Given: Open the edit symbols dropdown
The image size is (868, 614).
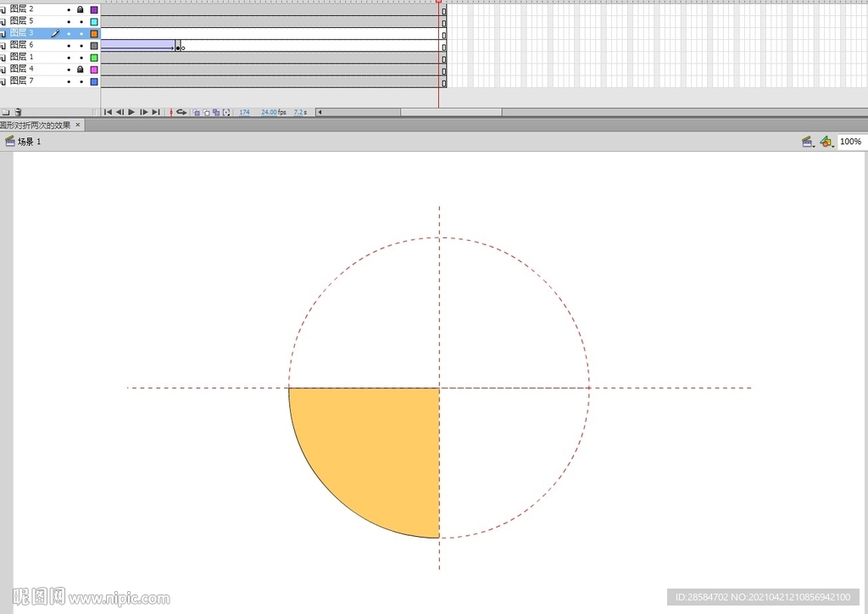Looking at the screenshot, I should pyautogui.click(x=827, y=142).
